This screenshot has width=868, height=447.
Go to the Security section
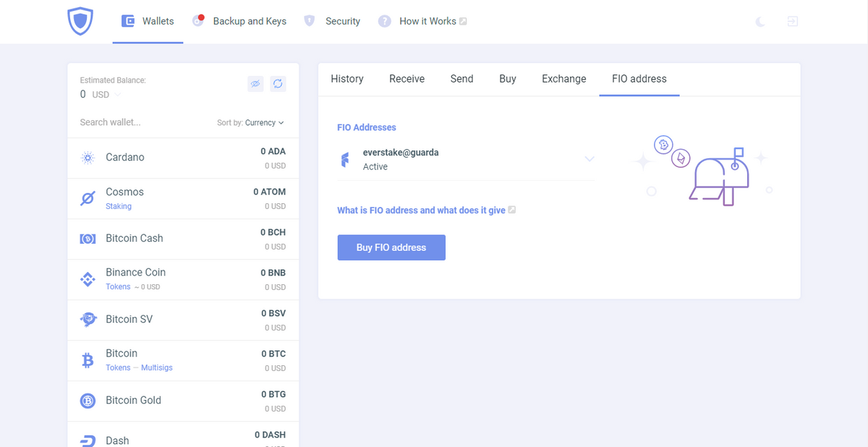pos(332,21)
